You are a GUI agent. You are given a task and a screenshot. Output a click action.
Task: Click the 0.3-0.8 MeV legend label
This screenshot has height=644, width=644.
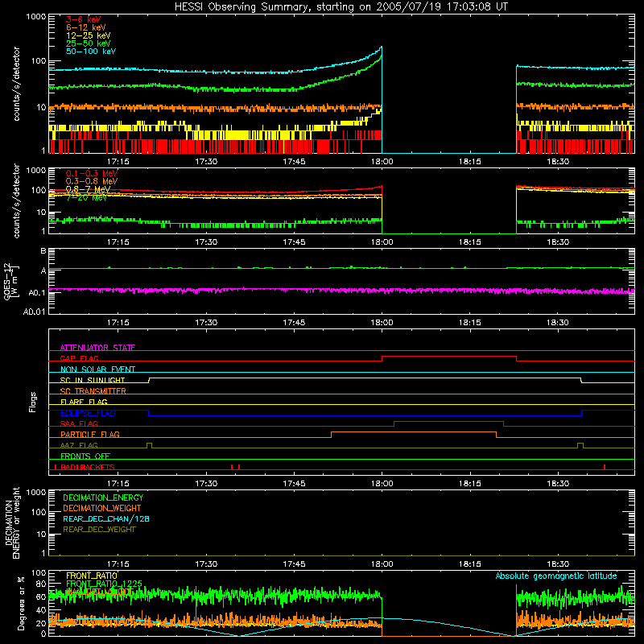(x=92, y=181)
